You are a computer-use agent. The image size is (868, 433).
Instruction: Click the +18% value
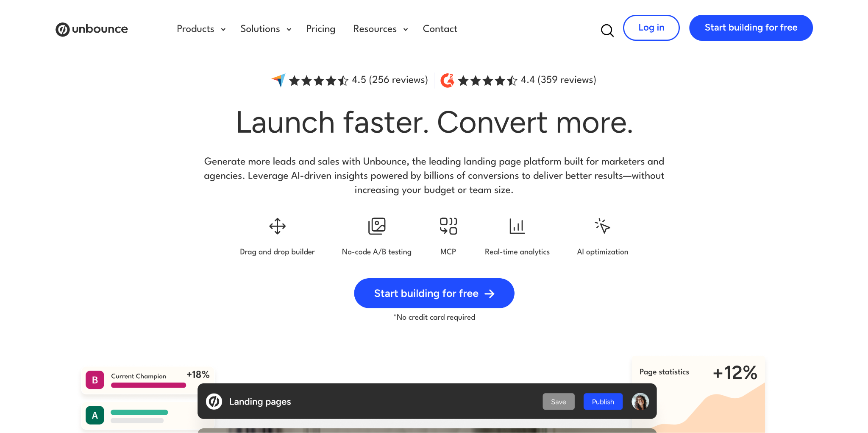pos(198,374)
